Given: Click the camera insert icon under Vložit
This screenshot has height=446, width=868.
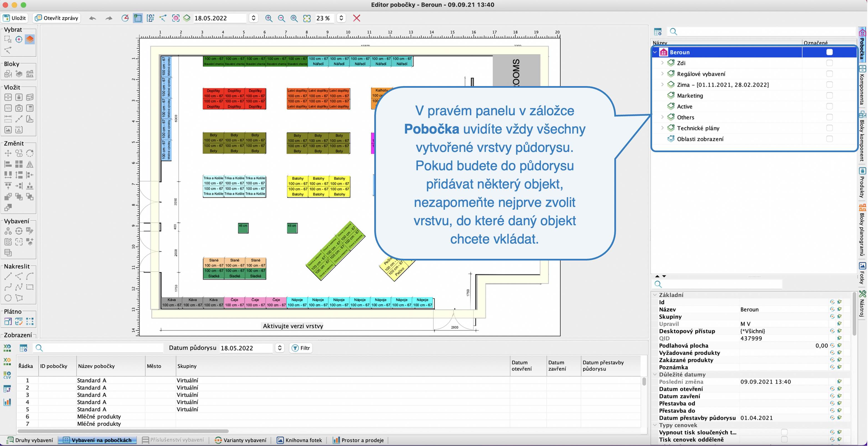Looking at the screenshot, I should [19, 108].
